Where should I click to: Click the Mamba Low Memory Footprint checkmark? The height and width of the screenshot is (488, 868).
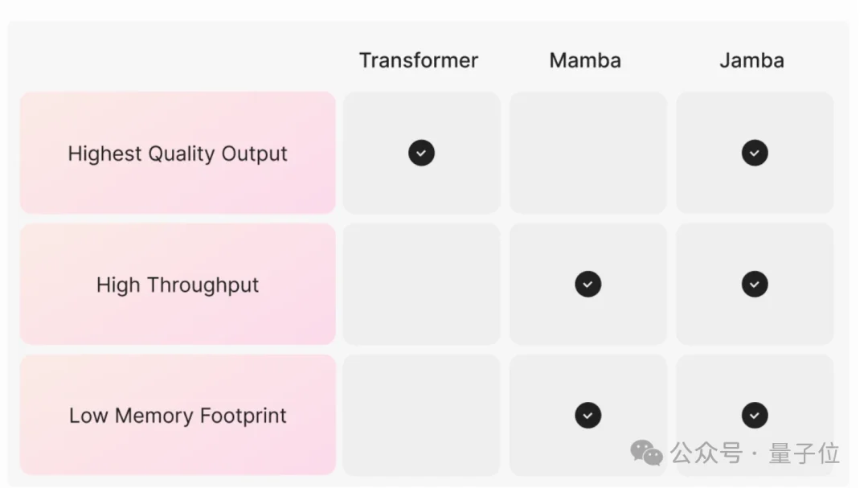click(x=588, y=415)
